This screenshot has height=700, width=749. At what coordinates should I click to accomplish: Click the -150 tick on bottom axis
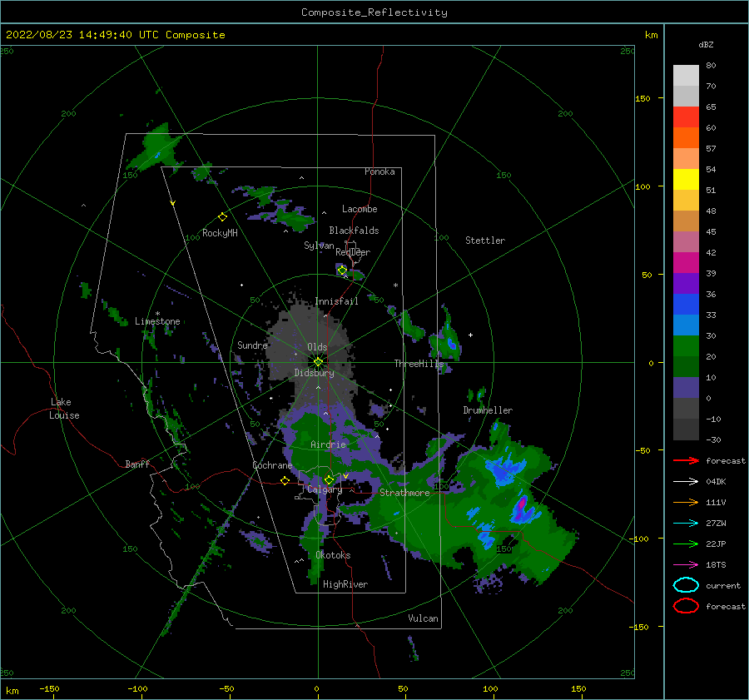[x=49, y=689]
